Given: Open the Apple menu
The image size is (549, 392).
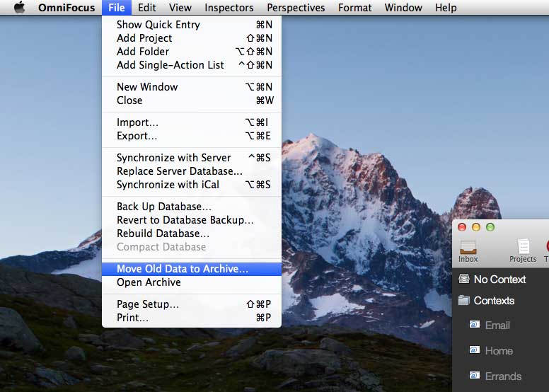Looking at the screenshot, I should (x=20, y=7).
